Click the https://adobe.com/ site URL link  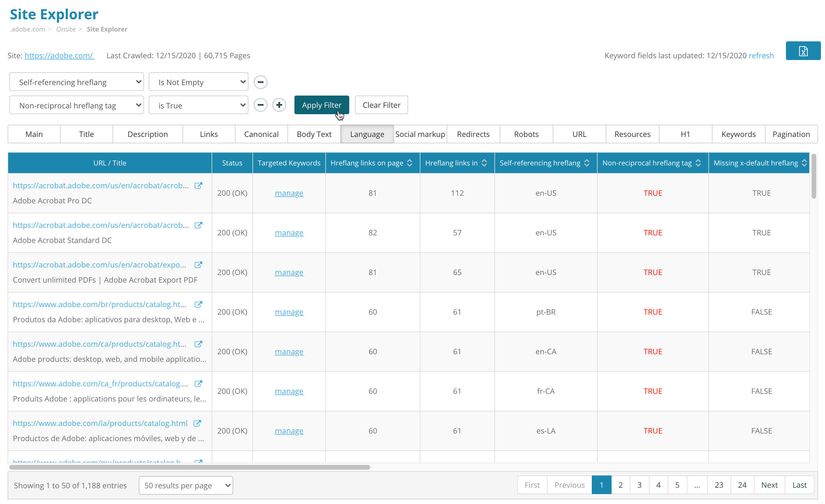pyautogui.click(x=59, y=55)
